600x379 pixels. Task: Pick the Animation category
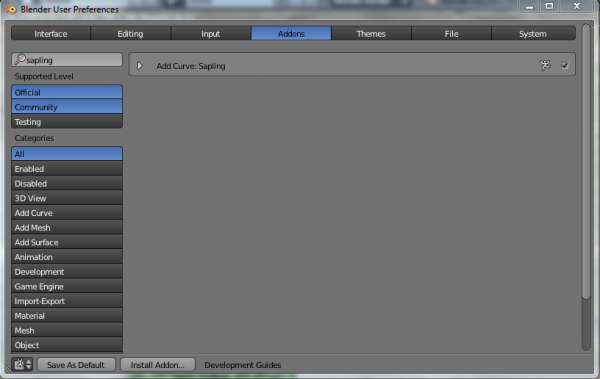67,257
